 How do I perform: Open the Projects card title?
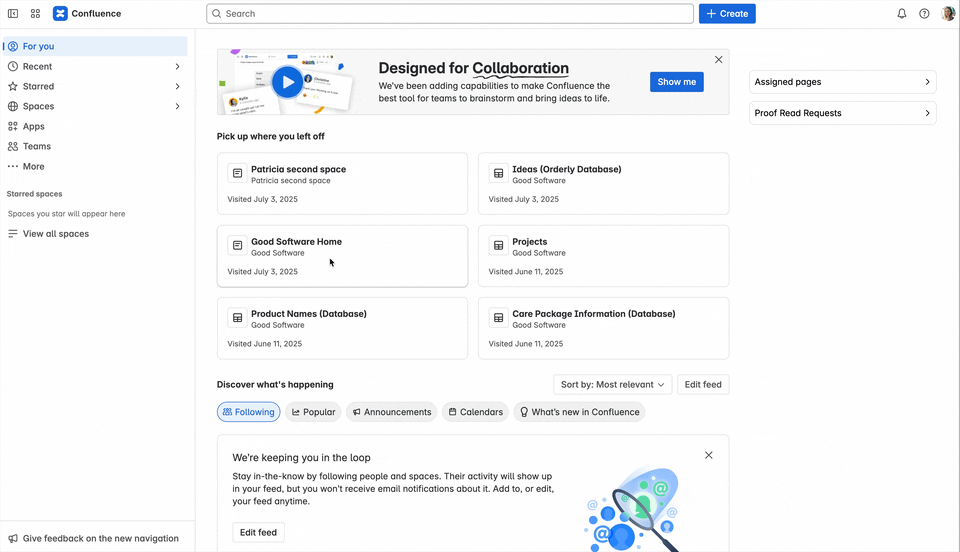coord(530,242)
